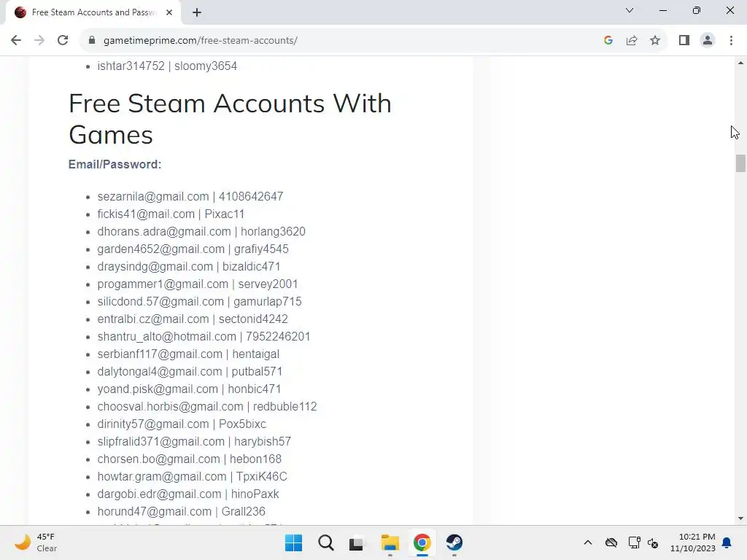This screenshot has height=560, width=747.
Task: Click the silicdond.57@gmail.com entry
Action: pyautogui.click(x=199, y=301)
